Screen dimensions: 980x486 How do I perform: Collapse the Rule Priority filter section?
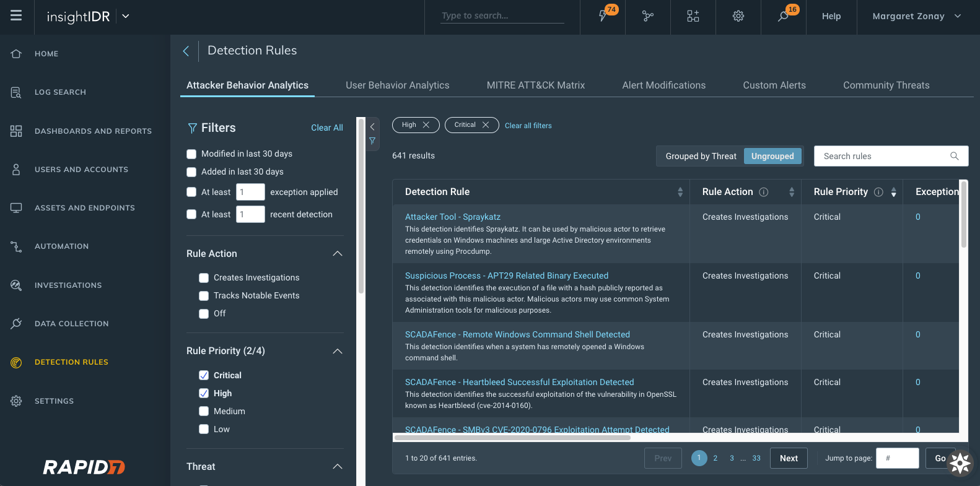[x=338, y=351]
